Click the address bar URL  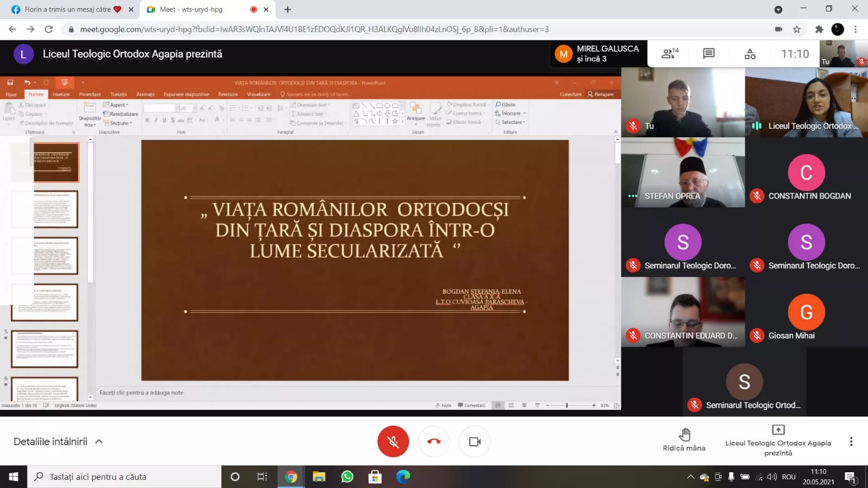(314, 29)
